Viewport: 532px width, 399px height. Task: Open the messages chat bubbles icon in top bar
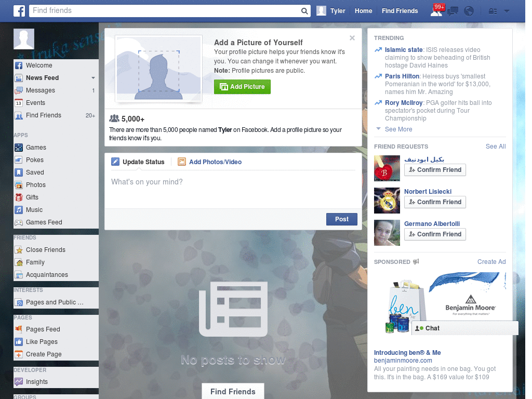[453, 11]
